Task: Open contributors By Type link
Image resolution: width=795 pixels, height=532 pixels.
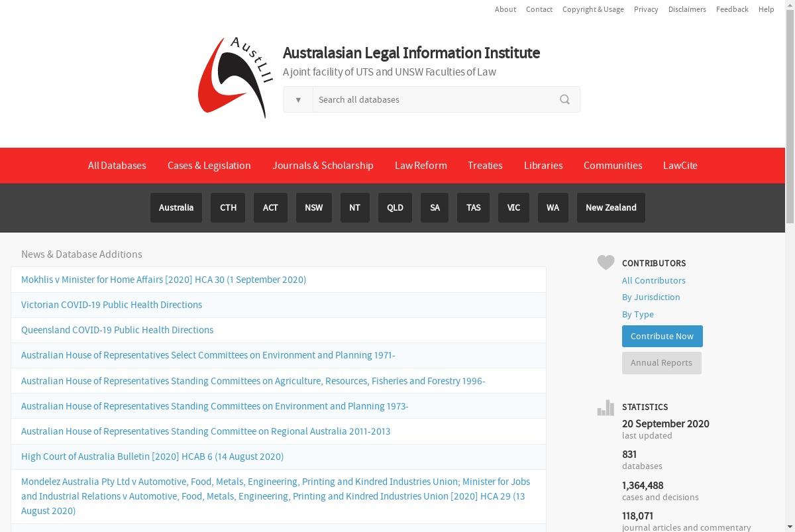Action: point(638,314)
